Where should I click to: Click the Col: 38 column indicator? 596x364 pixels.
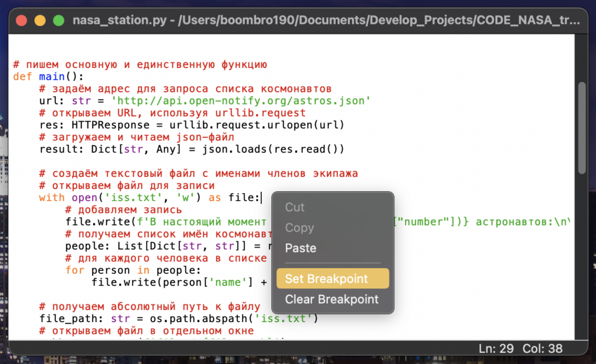544,348
